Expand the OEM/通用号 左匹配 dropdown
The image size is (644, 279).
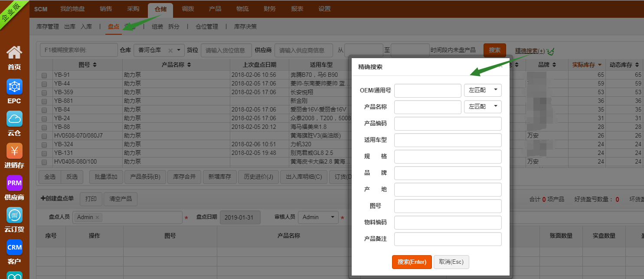pyautogui.click(x=482, y=90)
